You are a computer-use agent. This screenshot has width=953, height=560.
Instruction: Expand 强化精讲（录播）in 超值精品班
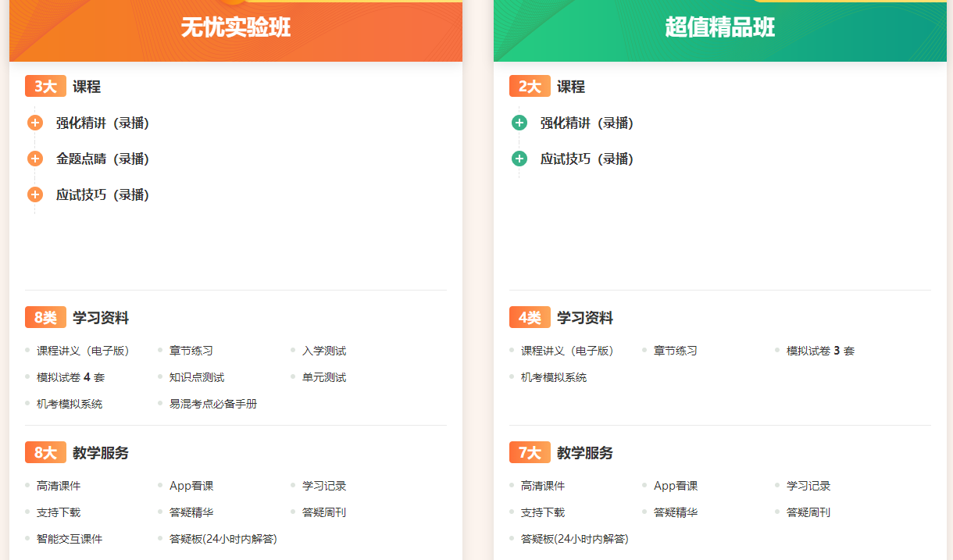point(587,123)
